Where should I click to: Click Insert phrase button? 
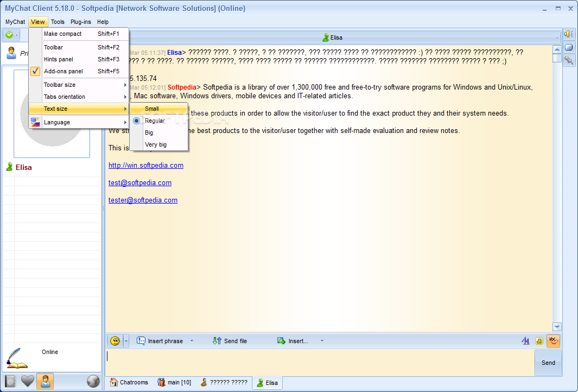click(x=160, y=341)
